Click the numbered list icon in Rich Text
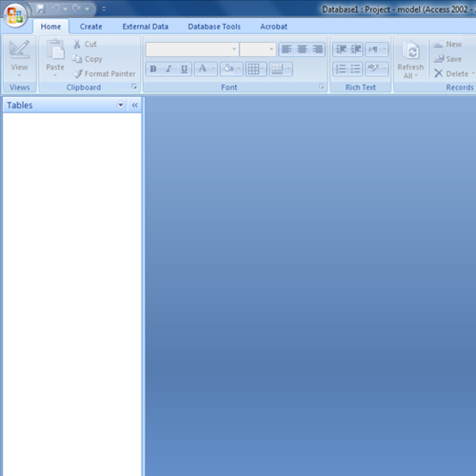 [x=341, y=69]
